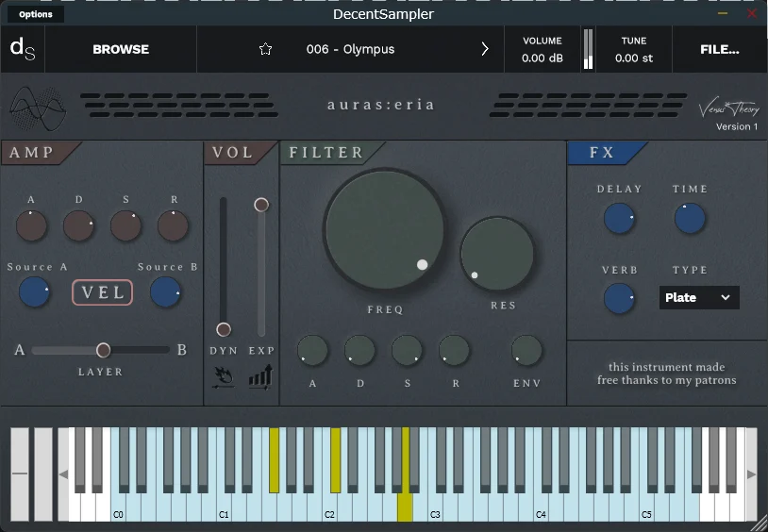The image size is (768, 532).
Task: Click the AMP decay knob
Action: click(x=78, y=225)
